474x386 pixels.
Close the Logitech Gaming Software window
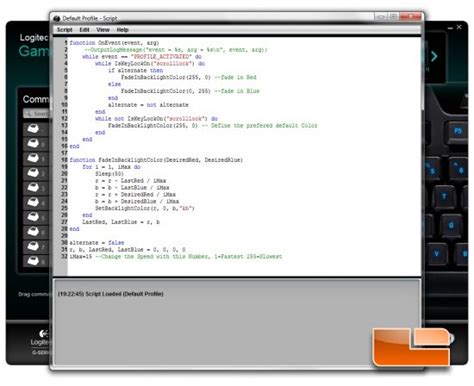click(459, 27)
